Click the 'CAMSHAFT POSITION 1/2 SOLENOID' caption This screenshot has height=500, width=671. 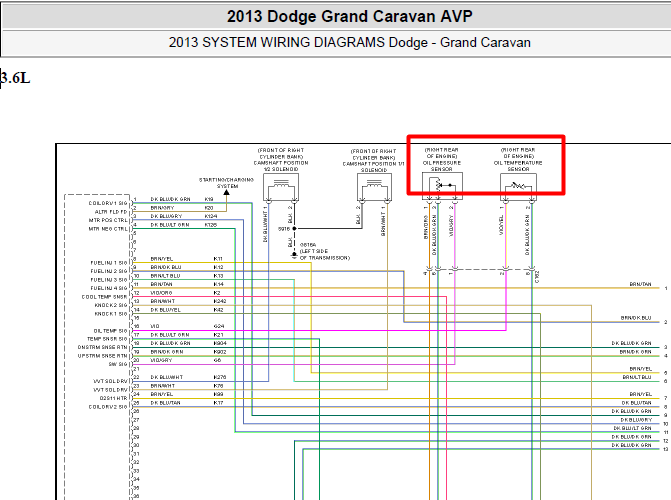[281, 166]
